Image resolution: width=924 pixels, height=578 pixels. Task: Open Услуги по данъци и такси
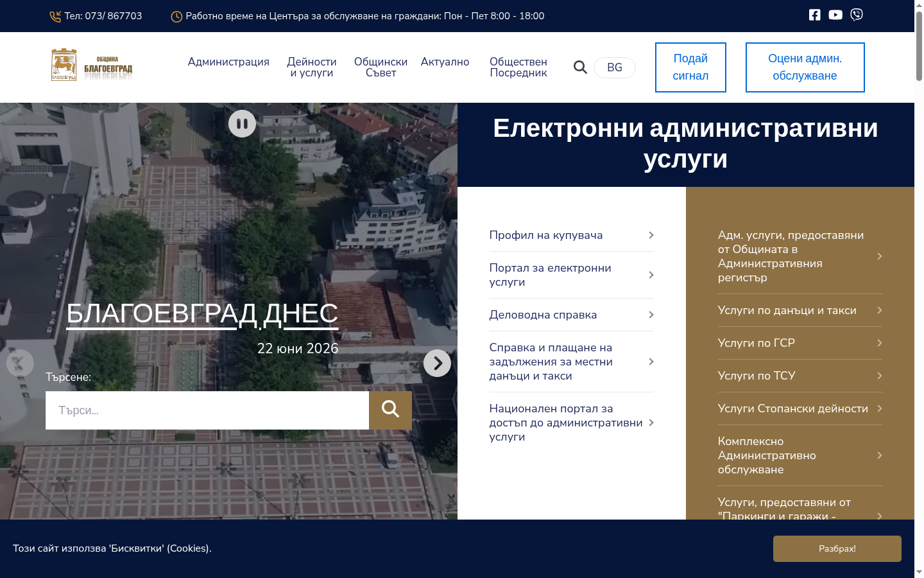click(x=800, y=310)
